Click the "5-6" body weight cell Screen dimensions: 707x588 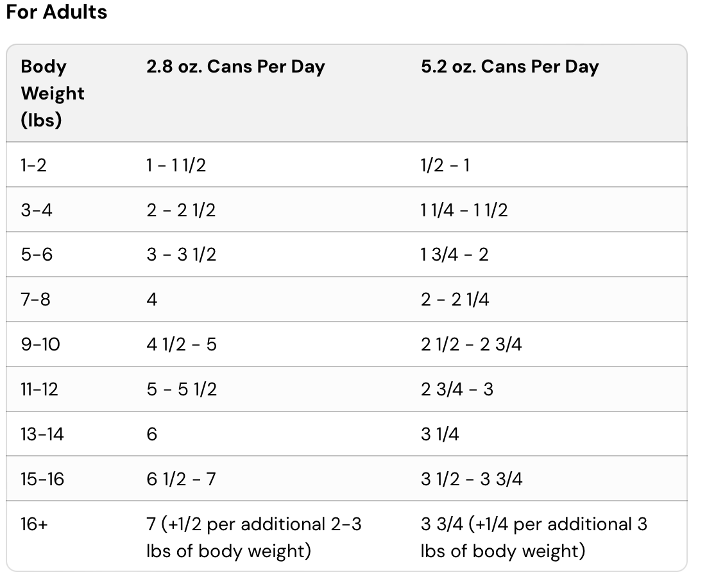37,255
